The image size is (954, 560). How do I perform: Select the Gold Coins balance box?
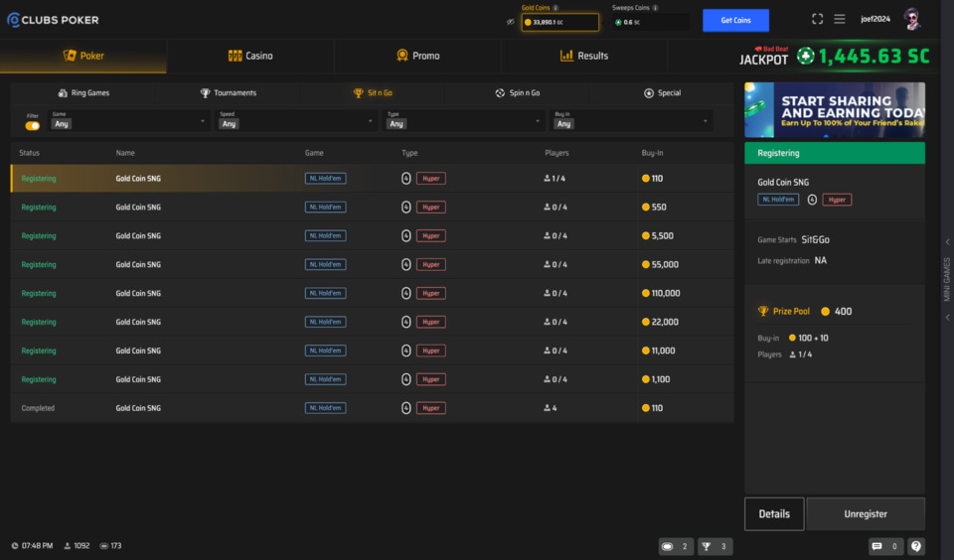click(560, 22)
